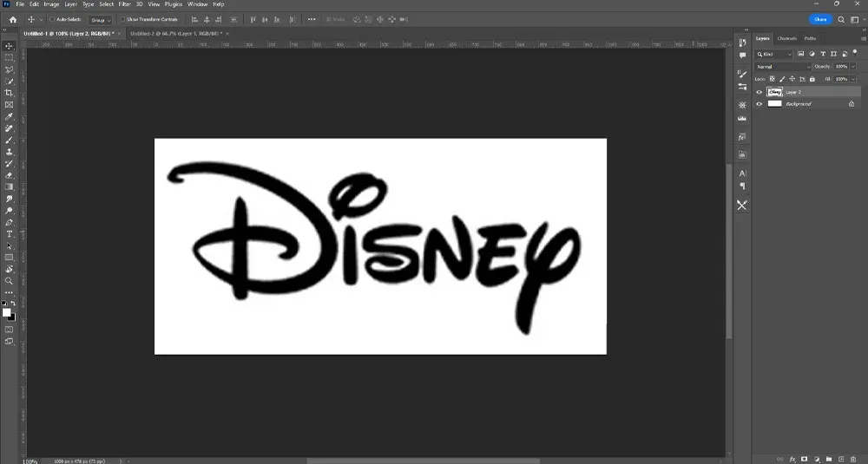Image resolution: width=868 pixels, height=464 pixels.
Task: Enable the Auto-Select checkbox
Action: pyautogui.click(x=52, y=19)
